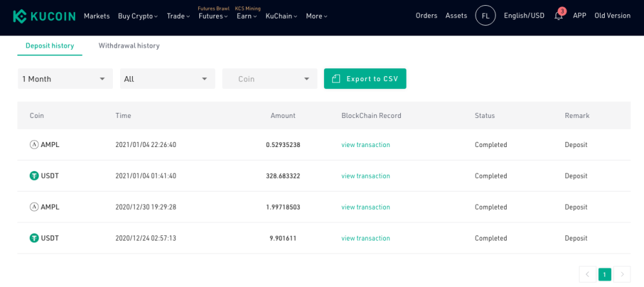
Task: View transaction for USDT 328.683322 deposit
Action: click(365, 175)
